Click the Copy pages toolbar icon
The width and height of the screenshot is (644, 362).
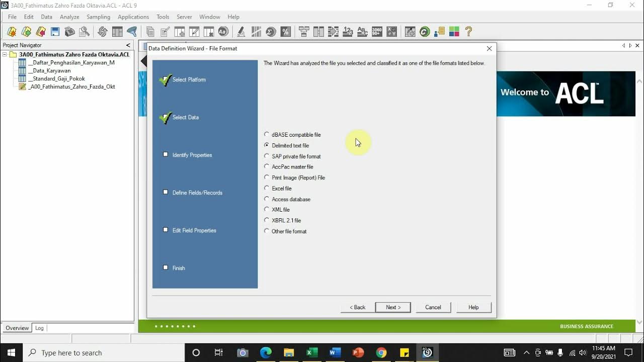pos(150,32)
